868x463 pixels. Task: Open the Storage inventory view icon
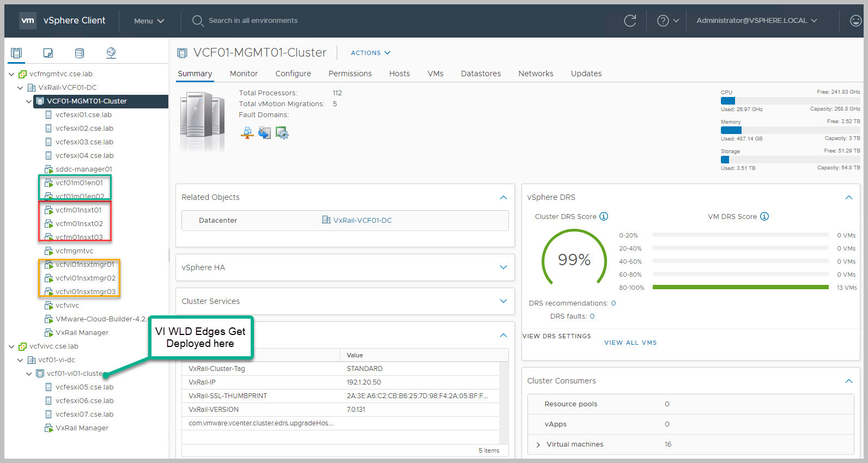pyautogui.click(x=80, y=53)
